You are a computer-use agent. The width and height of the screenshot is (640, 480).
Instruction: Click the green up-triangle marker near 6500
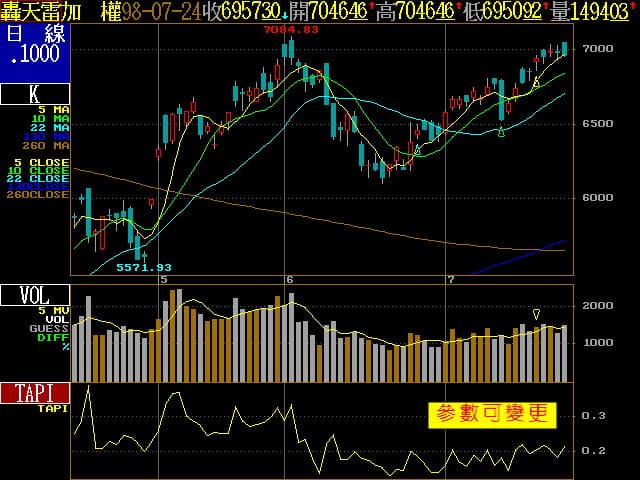(x=501, y=133)
